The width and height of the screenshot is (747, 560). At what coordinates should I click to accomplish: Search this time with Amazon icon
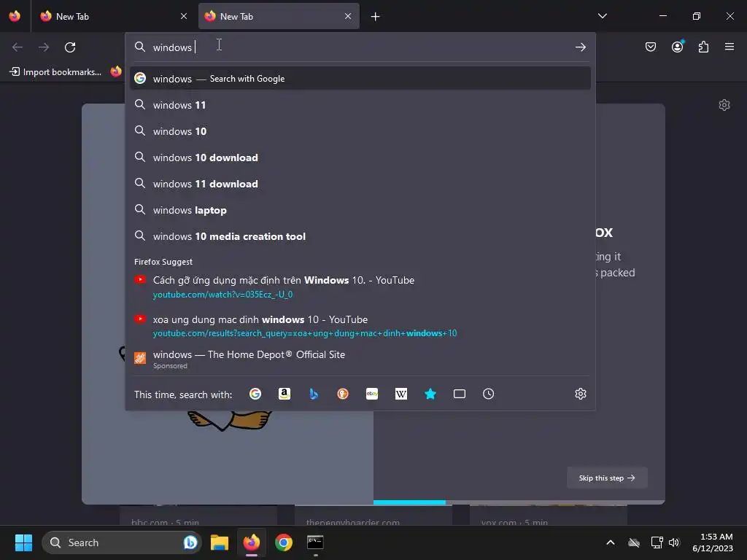point(285,394)
